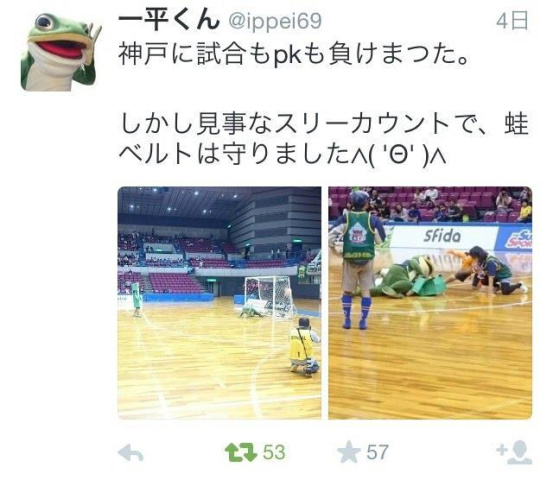Screen dimensions: 553x480
Task: Click the photographer in the yellow vest
Action: click(305, 346)
